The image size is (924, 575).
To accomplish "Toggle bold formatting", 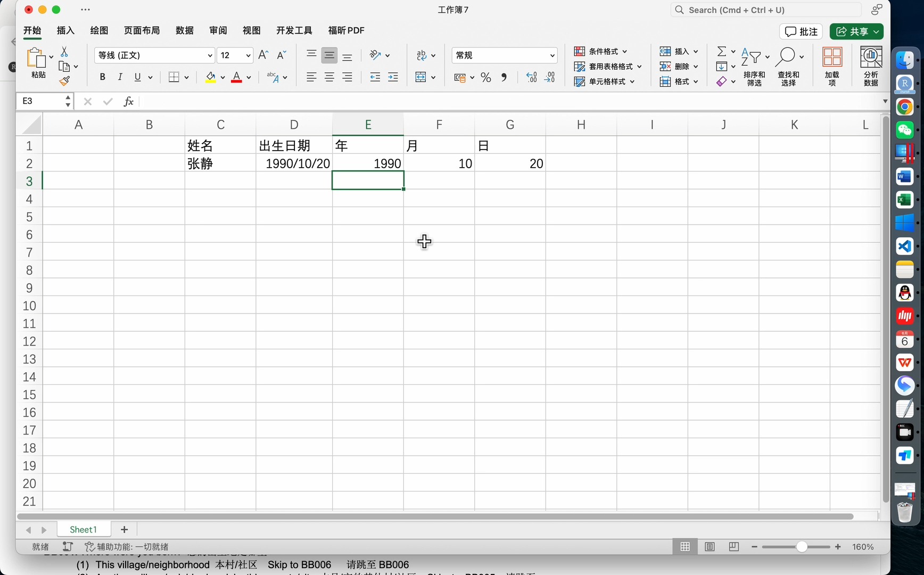I will (x=102, y=77).
